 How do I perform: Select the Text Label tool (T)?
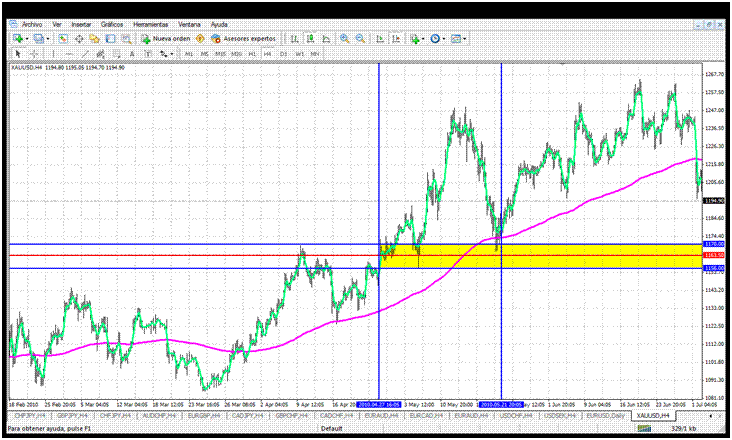click(x=148, y=54)
